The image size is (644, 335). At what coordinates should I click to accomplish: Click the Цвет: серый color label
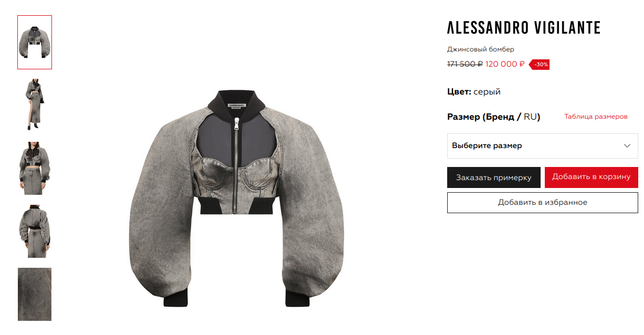(474, 92)
